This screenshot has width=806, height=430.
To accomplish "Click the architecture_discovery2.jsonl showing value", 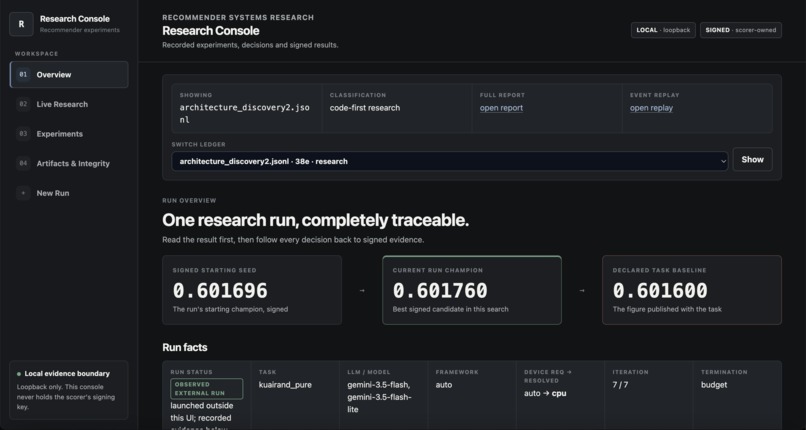I will click(x=245, y=114).
